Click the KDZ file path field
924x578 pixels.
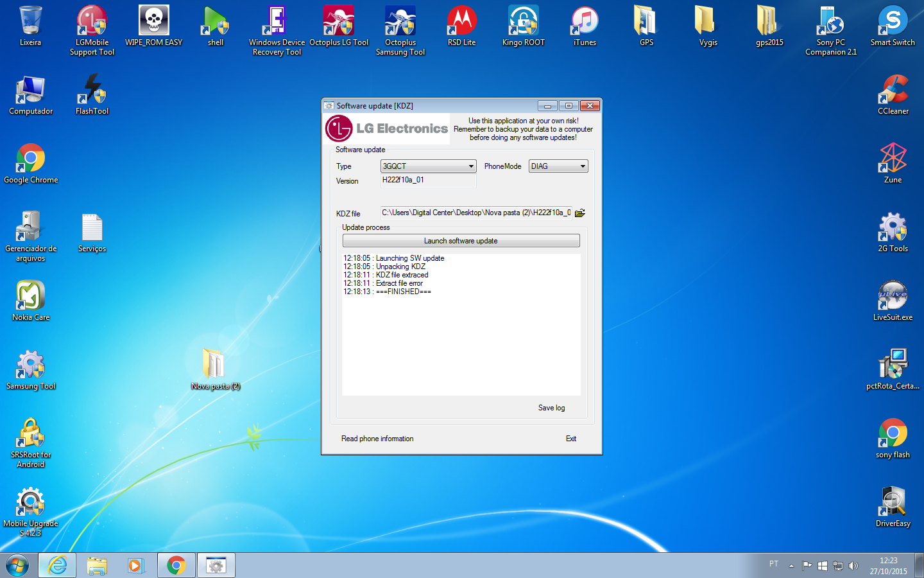(x=476, y=213)
